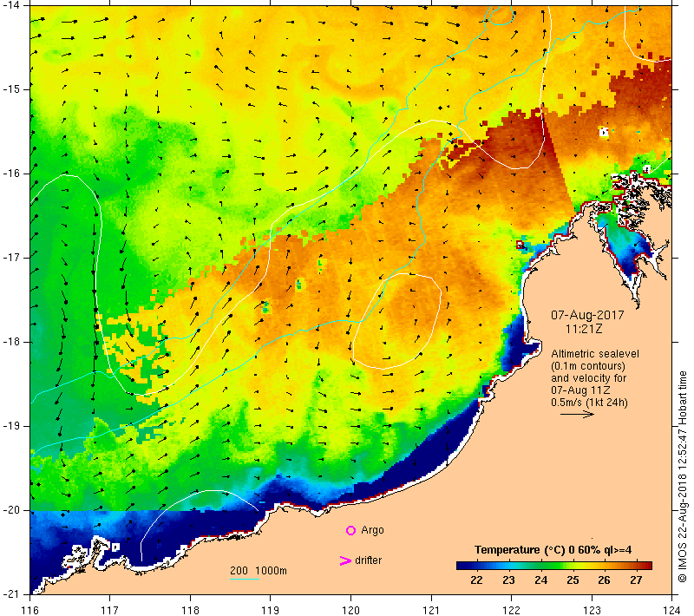Click the '116' longitude axis label
Image resolution: width=694 pixels, height=616 pixels.
(30, 610)
